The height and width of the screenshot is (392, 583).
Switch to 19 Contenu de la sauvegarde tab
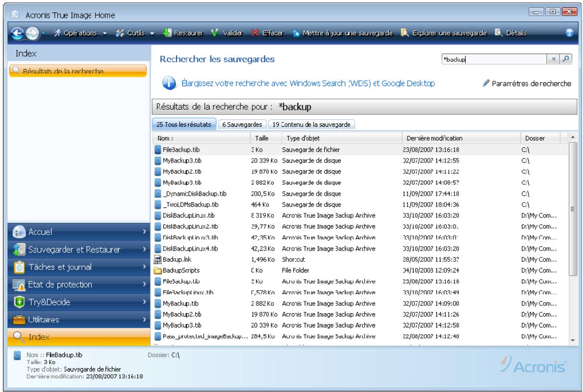tap(311, 124)
